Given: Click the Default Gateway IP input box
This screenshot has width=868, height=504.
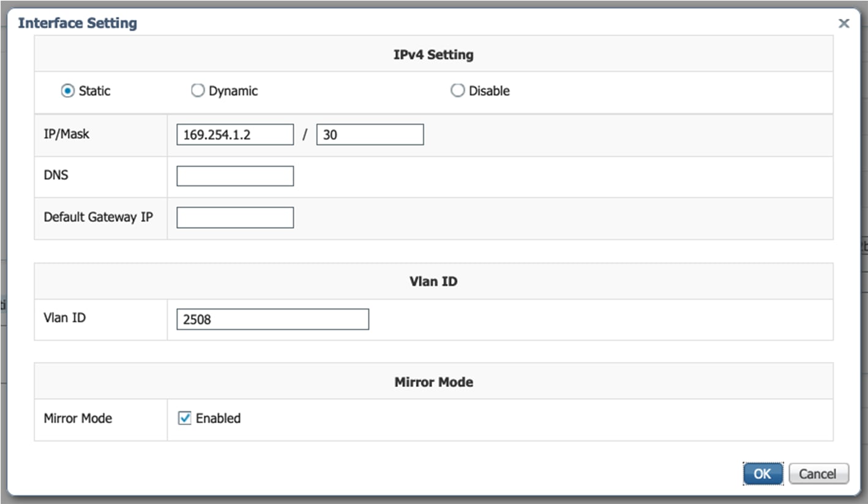Looking at the screenshot, I should tap(234, 217).
